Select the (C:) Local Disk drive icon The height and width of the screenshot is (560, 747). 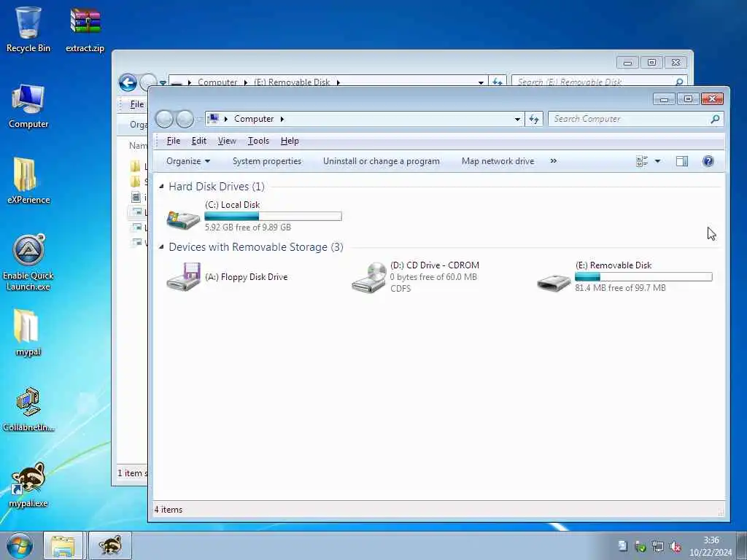click(183, 219)
